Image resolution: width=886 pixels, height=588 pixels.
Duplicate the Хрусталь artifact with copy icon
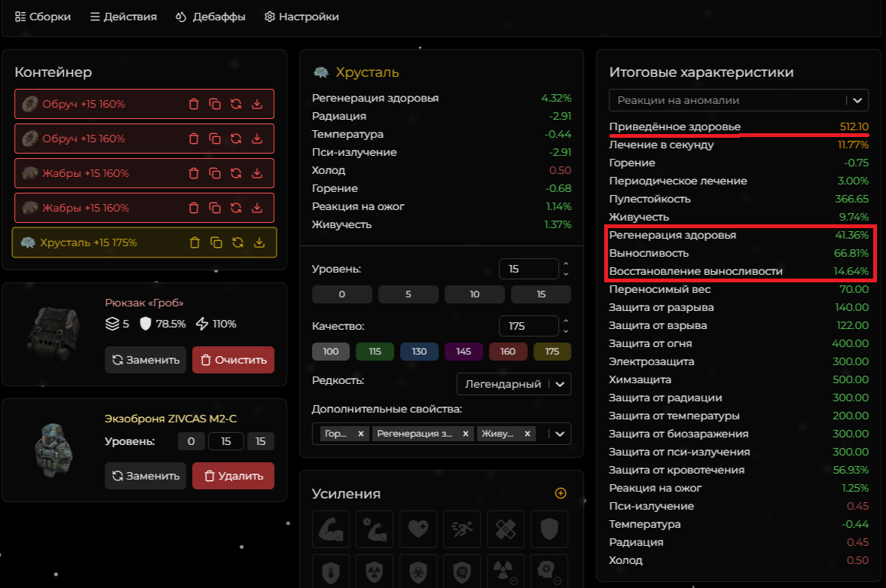click(x=215, y=242)
